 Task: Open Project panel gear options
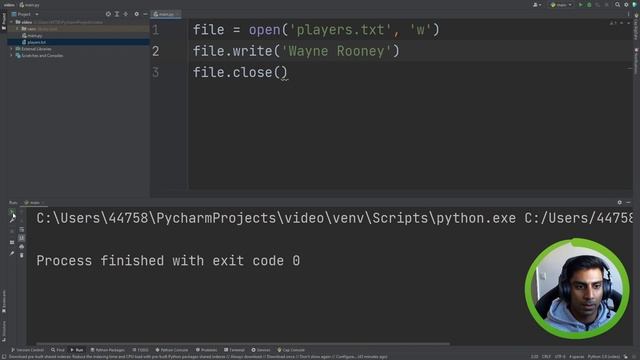coord(136,14)
